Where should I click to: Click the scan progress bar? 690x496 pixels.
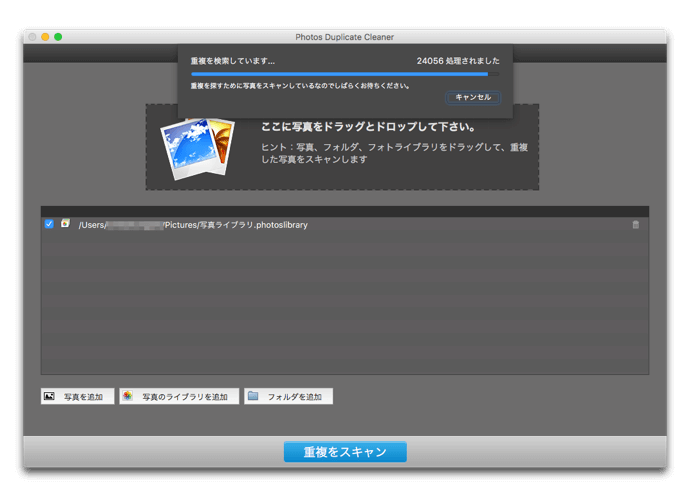pos(345,74)
